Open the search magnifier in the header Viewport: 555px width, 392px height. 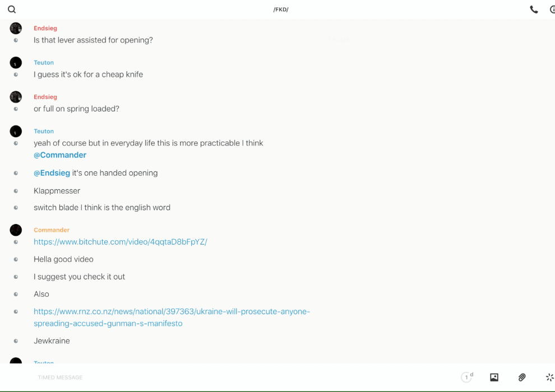coord(12,10)
